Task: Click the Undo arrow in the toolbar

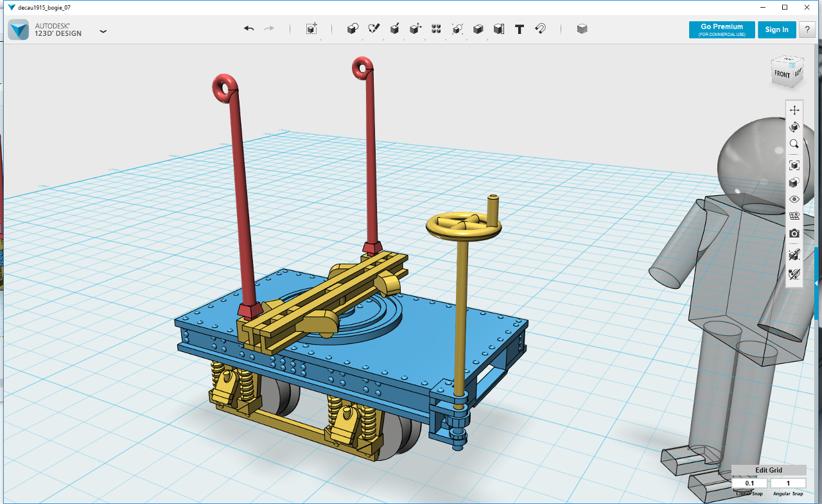Action: coord(249,29)
